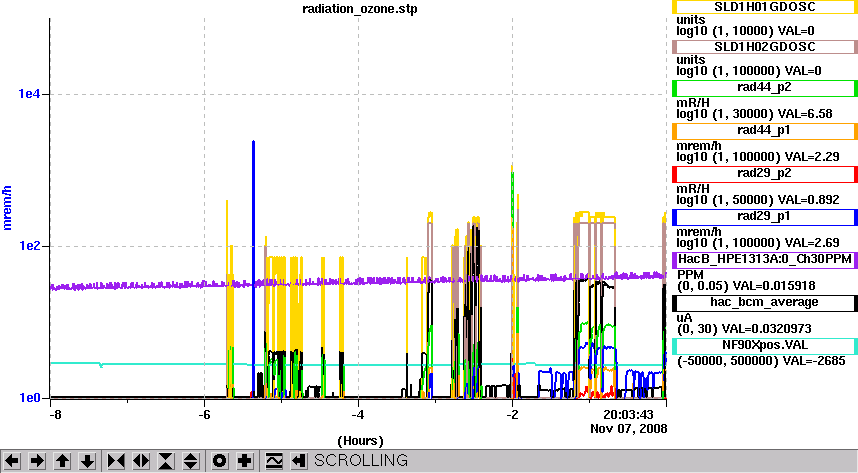The height and width of the screenshot is (473, 858).
Task: Expand the time axis (diamond icon)
Action: tap(141, 461)
